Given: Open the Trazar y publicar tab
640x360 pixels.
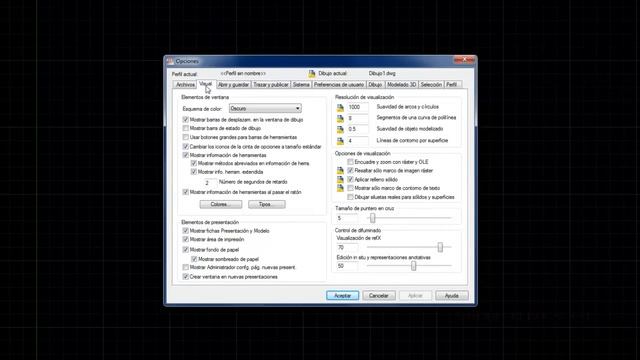Looking at the screenshot, I should [271, 84].
